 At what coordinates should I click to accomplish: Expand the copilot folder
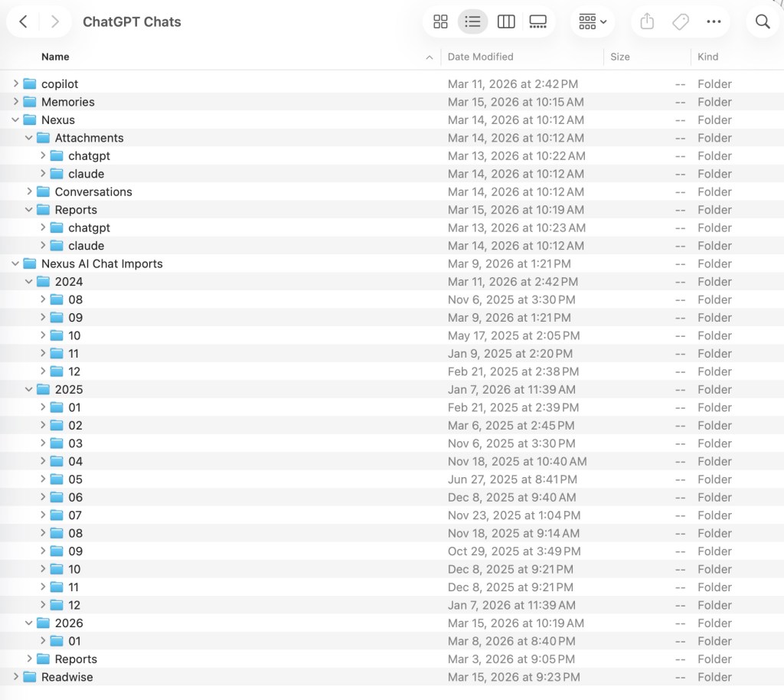point(16,83)
